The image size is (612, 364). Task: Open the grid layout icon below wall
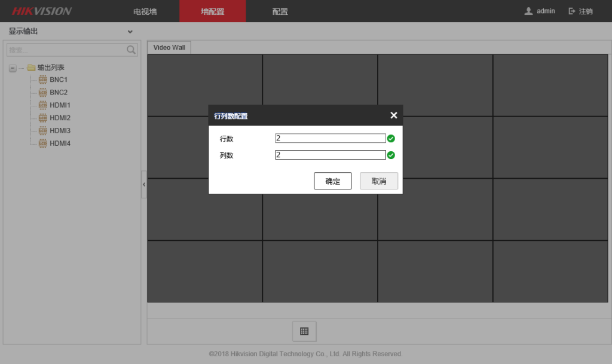click(x=304, y=331)
